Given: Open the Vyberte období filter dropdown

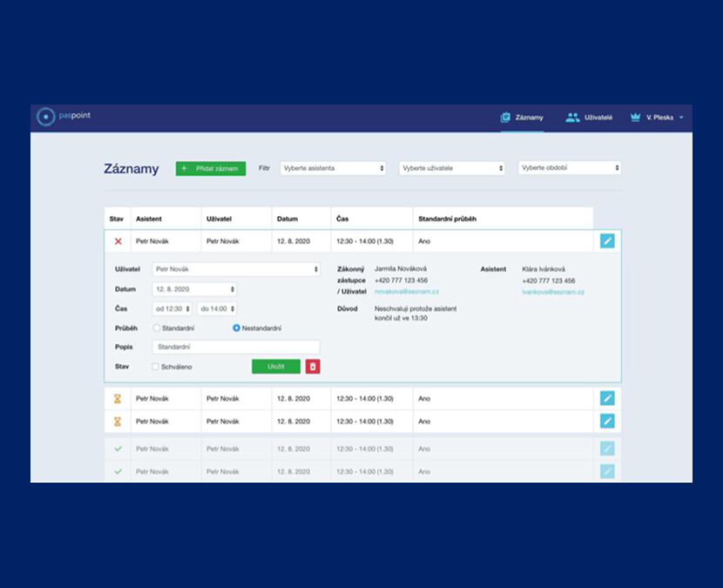Looking at the screenshot, I should point(570,168).
